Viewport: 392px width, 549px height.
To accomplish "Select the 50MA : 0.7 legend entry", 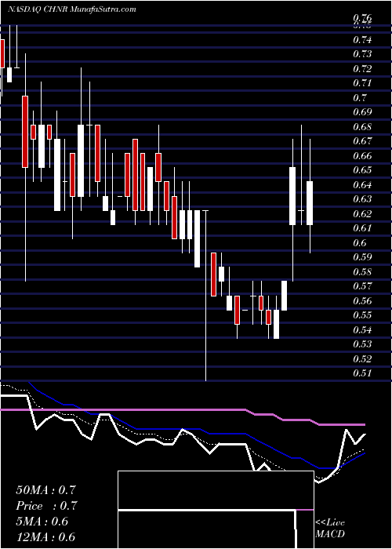I will (x=45, y=490).
